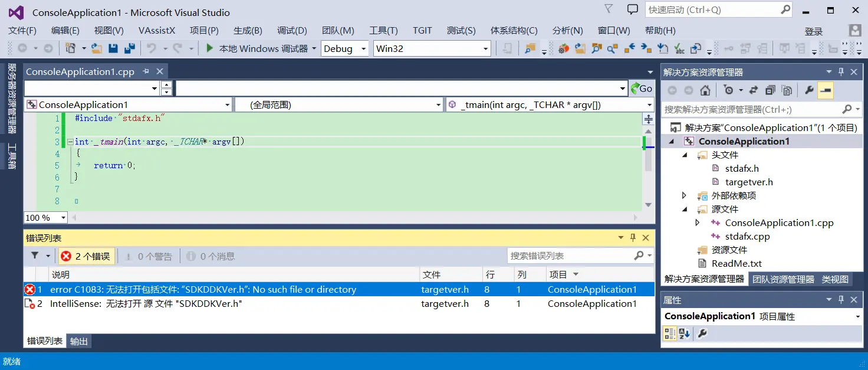Click the Navigate Backward arrow icon

coord(21,48)
